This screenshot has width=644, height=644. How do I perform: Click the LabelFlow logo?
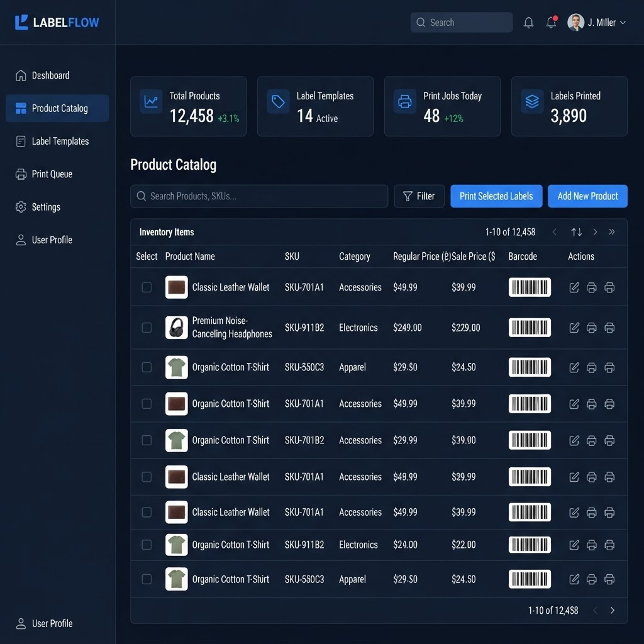57,22
